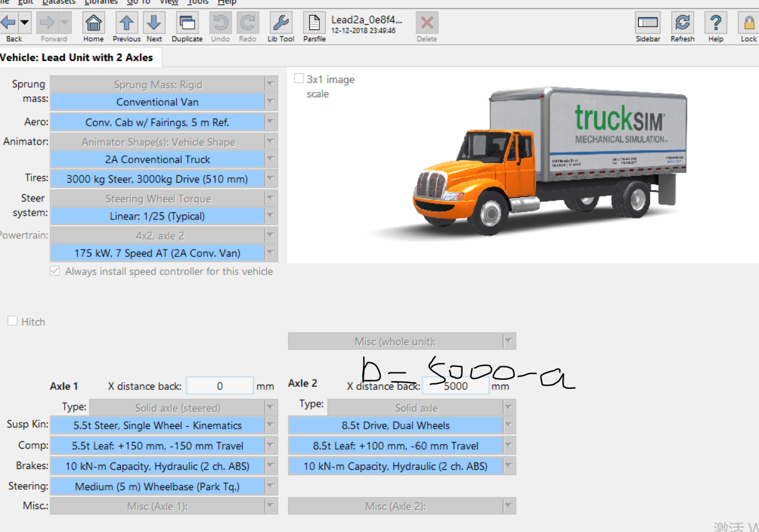This screenshot has width=759, height=532.
Task: Open the Libraries menu
Action: pos(101,2)
